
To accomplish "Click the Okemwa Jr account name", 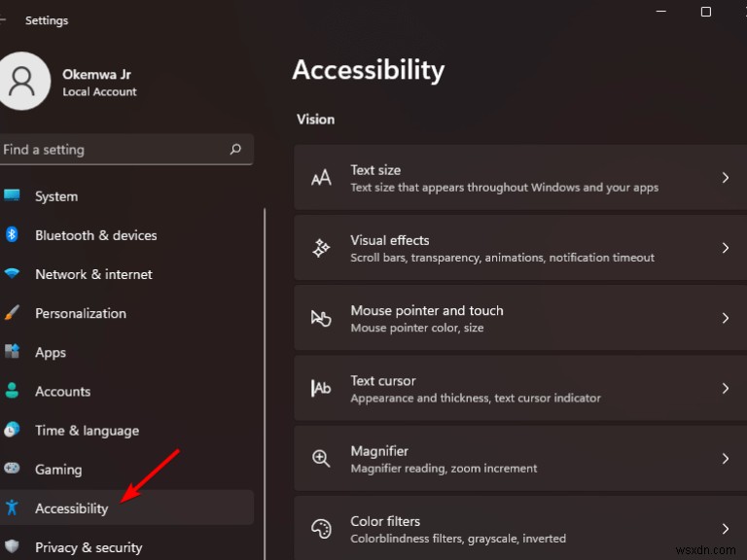I will pos(96,74).
